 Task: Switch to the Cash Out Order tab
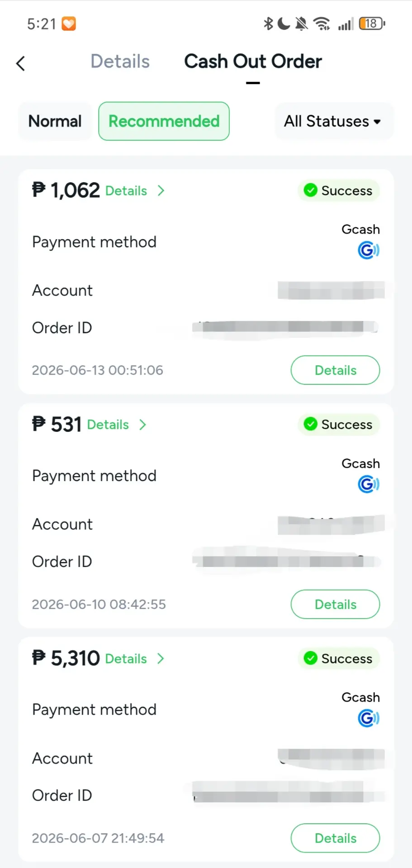coord(253,61)
